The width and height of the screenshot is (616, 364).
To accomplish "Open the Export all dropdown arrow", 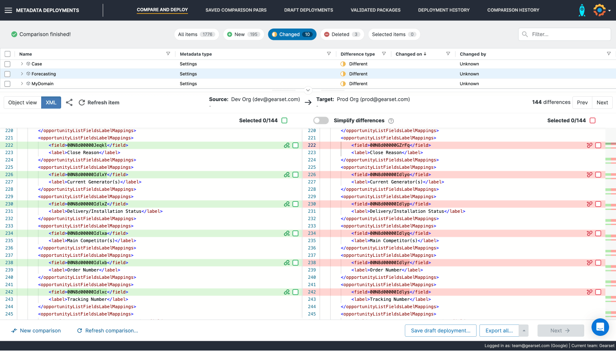I will pyautogui.click(x=524, y=331).
